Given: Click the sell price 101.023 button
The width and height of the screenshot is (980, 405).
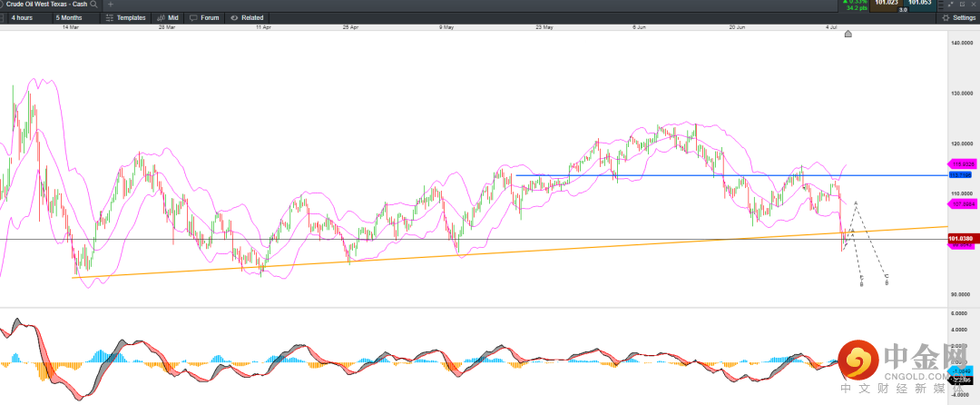Looking at the screenshot, I should pyautogui.click(x=887, y=5).
